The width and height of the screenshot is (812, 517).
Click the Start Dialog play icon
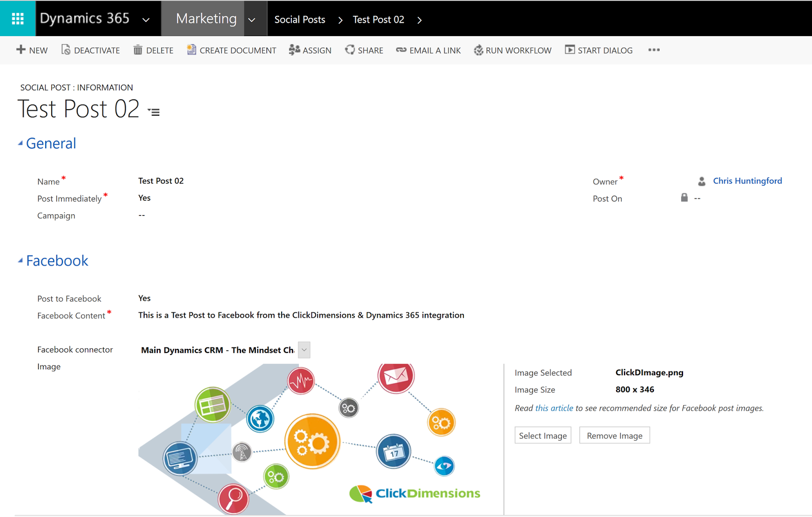pyautogui.click(x=570, y=49)
